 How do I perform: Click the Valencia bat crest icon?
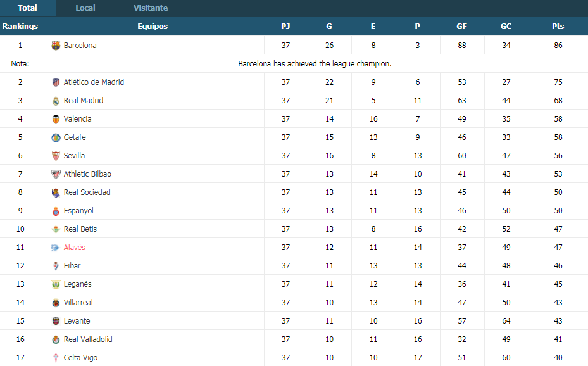click(x=56, y=119)
